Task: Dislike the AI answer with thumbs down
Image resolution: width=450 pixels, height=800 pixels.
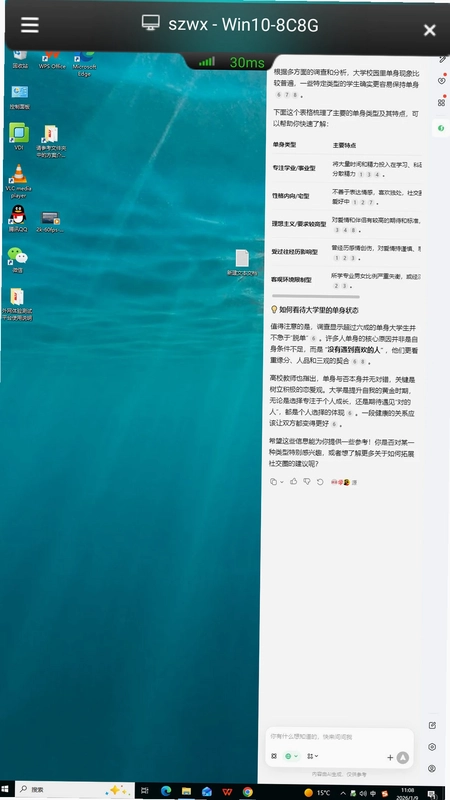Action: click(307, 481)
